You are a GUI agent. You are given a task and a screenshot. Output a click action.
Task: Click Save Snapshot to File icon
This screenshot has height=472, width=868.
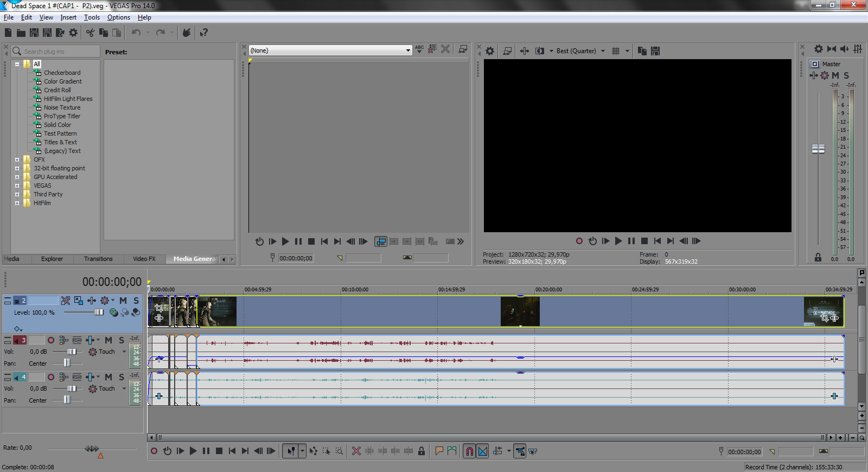[655, 51]
